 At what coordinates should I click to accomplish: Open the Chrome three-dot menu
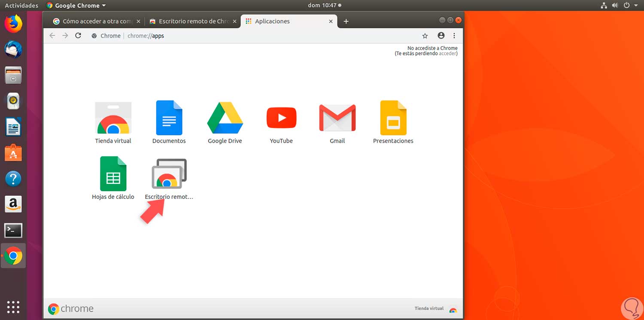(454, 36)
